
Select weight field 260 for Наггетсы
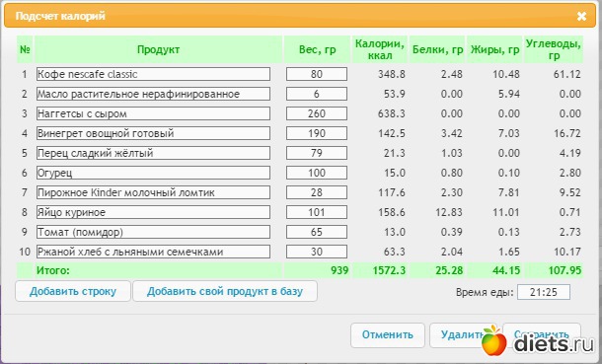tap(317, 113)
